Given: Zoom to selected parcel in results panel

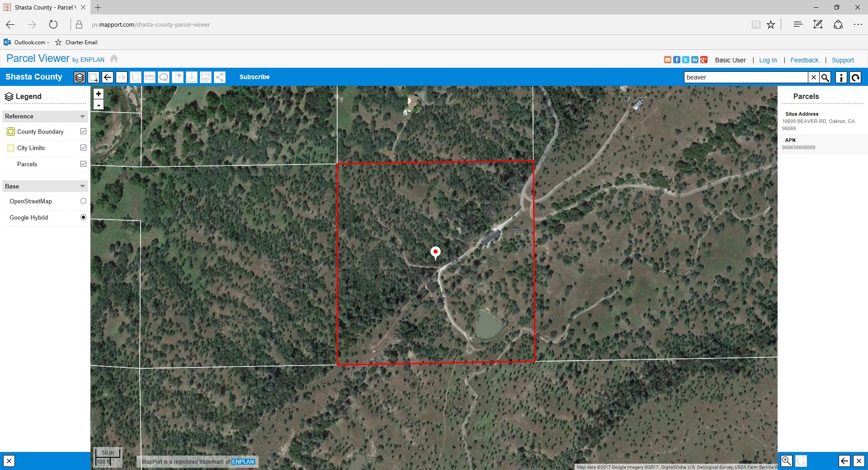Looking at the screenshot, I should pyautogui.click(x=787, y=461).
